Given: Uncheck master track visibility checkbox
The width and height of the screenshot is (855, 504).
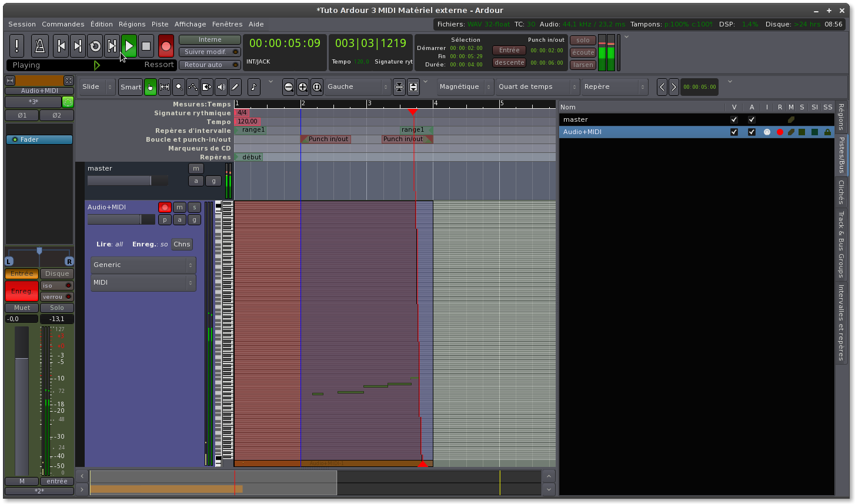Looking at the screenshot, I should click(x=734, y=119).
